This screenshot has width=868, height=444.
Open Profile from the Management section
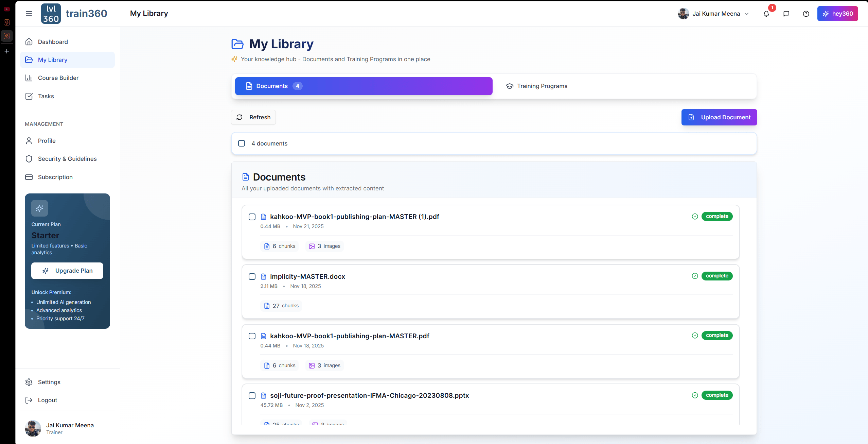coord(47,140)
